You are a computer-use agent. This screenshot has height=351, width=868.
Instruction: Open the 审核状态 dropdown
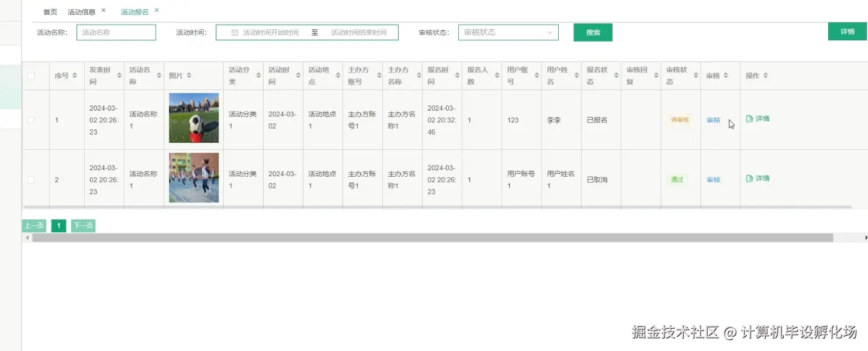click(507, 32)
